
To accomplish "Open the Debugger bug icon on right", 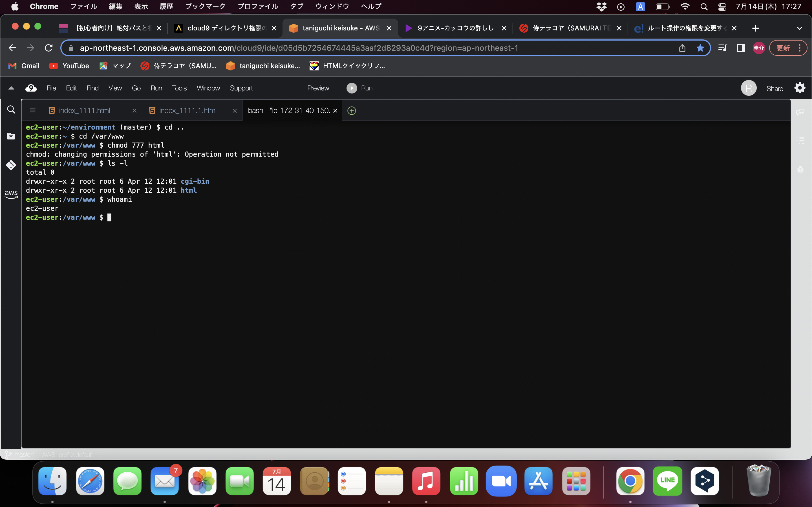I will (800, 169).
